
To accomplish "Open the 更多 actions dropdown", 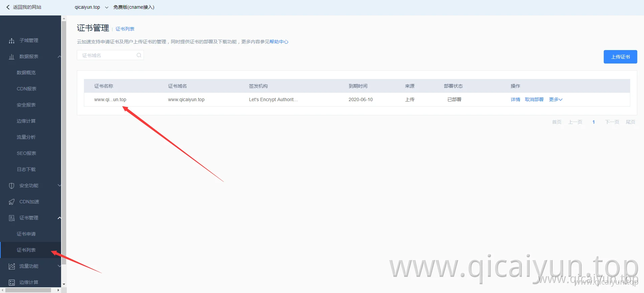I will point(556,99).
